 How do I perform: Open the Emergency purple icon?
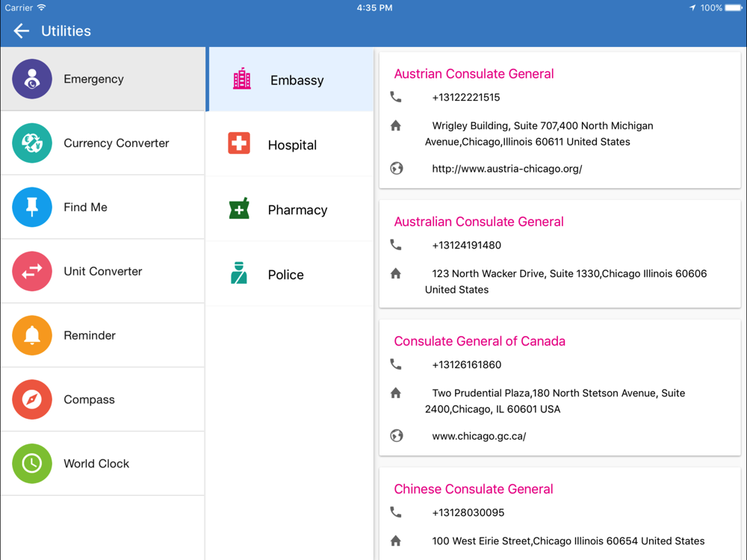pos(32,79)
